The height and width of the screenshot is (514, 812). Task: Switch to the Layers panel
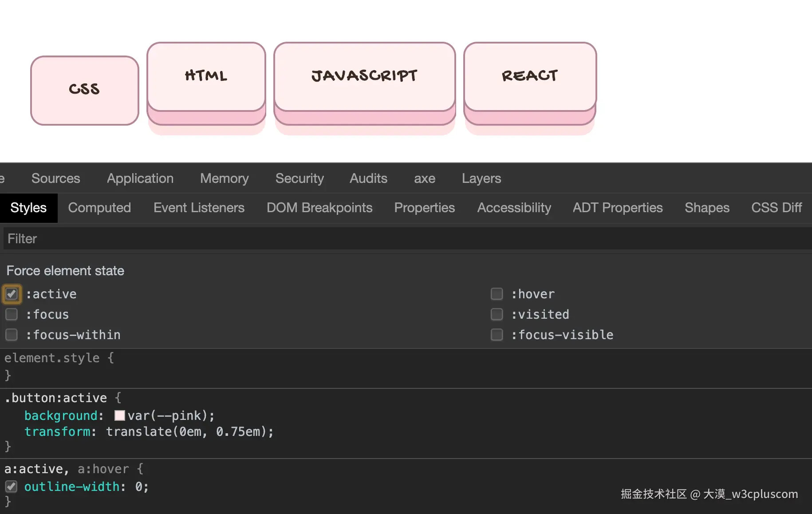pyautogui.click(x=481, y=178)
